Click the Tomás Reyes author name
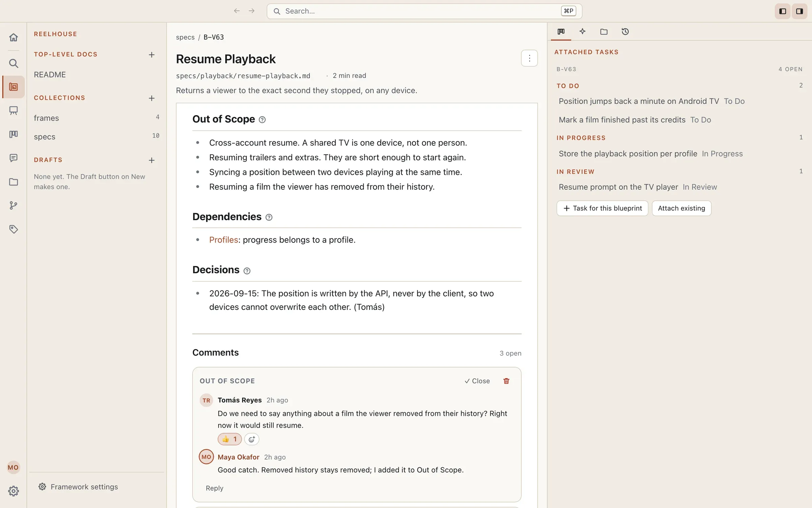The image size is (812, 508). coord(240,400)
